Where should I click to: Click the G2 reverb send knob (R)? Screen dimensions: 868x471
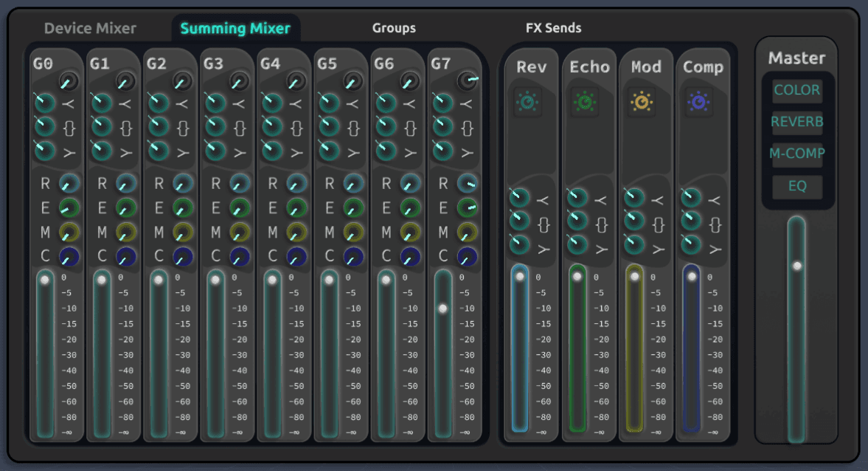click(183, 183)
